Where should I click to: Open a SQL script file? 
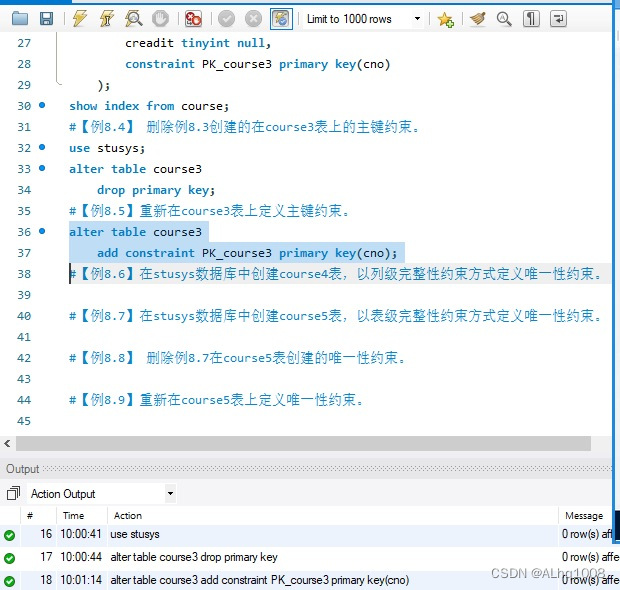click(x=20, y=19)
